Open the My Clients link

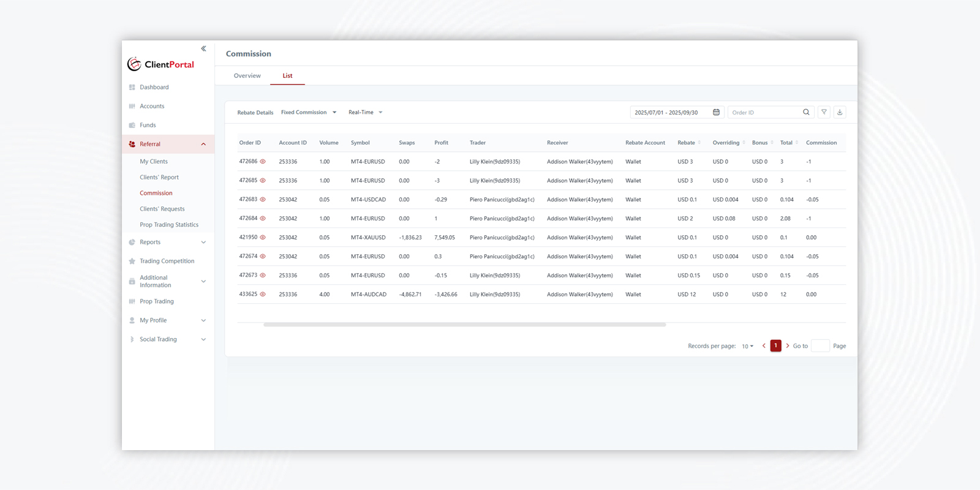(x=153, y=161)
